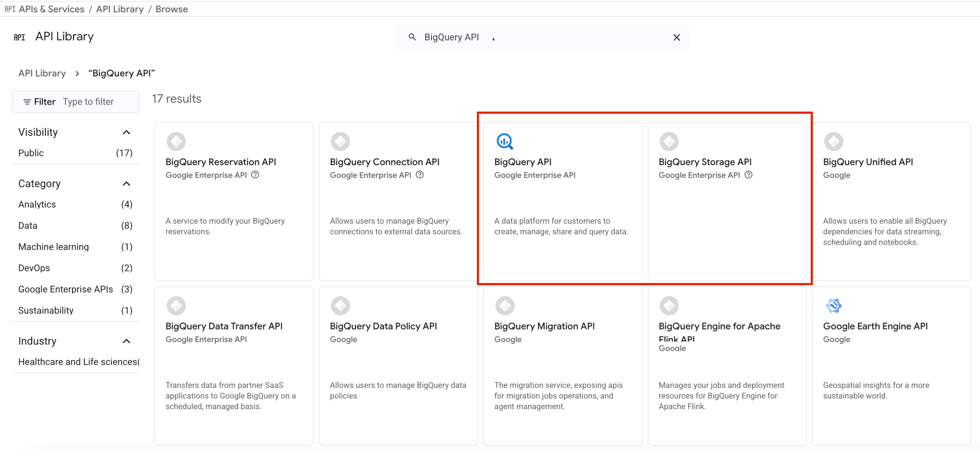
Task: Filter by Healthcare and Life sciences industry
Action: click(x=78, y=362)
